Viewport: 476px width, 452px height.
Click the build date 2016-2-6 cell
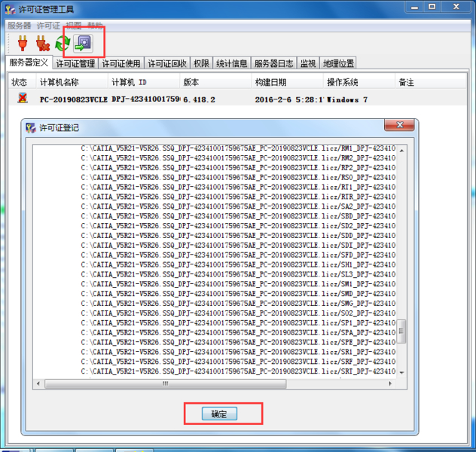pos(289,99)
